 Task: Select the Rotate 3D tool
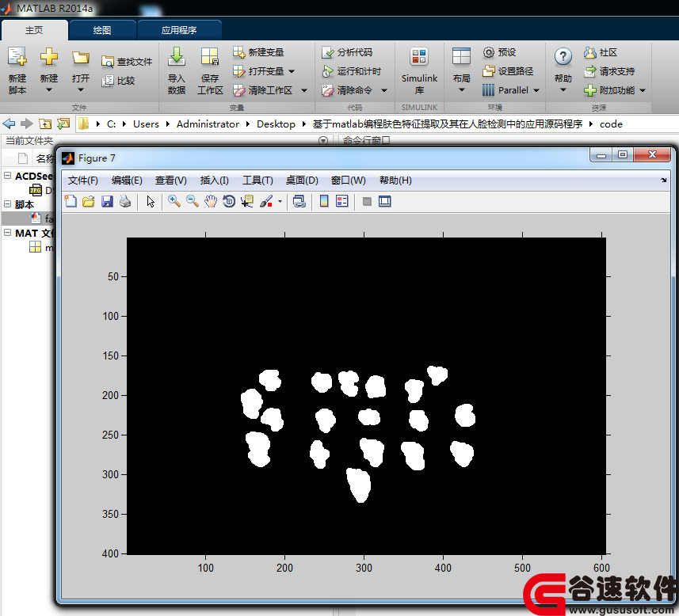point(229,201)
